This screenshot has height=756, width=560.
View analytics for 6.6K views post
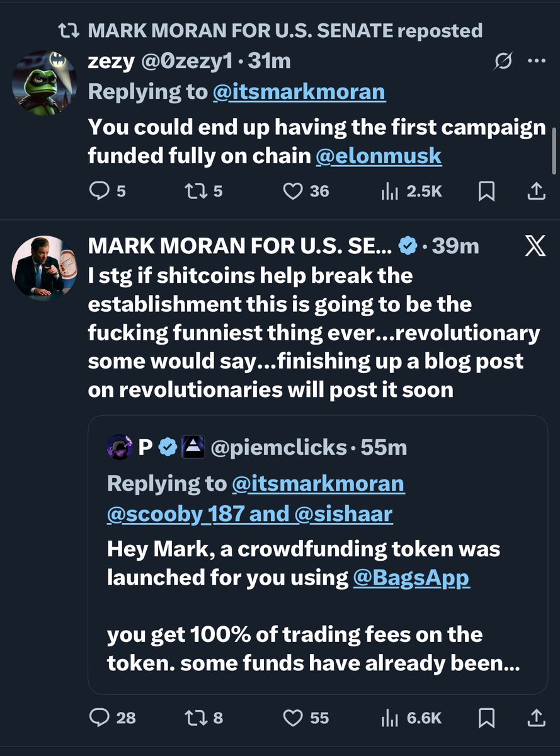pyautogui.click(x=388, y=717)
